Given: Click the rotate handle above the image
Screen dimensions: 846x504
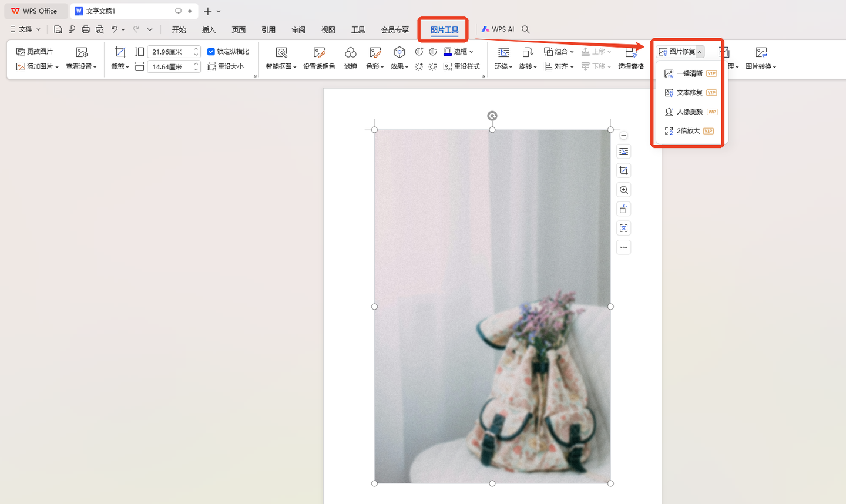Looking at the screenshot, I should (x=492, y=116).
